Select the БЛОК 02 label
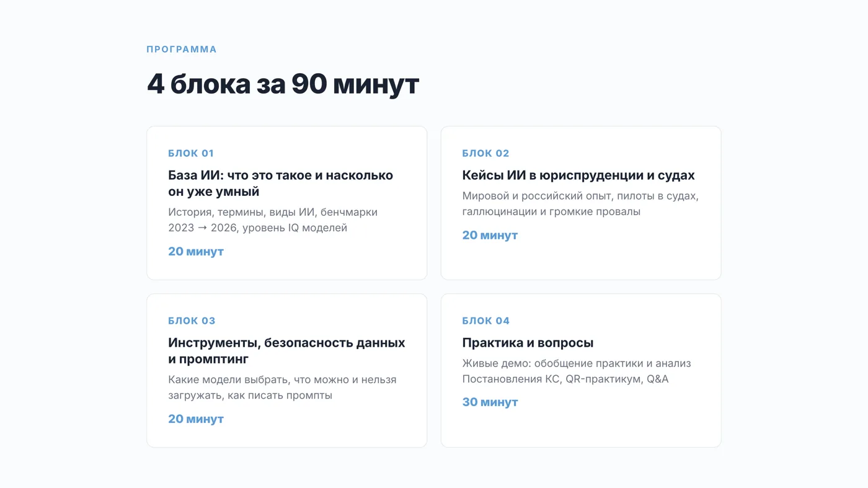The height and width of the screenshot is (488, 868). coord(485,153)
